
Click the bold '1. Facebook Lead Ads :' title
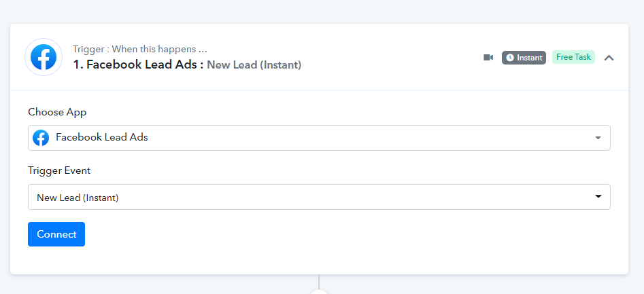pyautogui.click(x=139, y=65)
